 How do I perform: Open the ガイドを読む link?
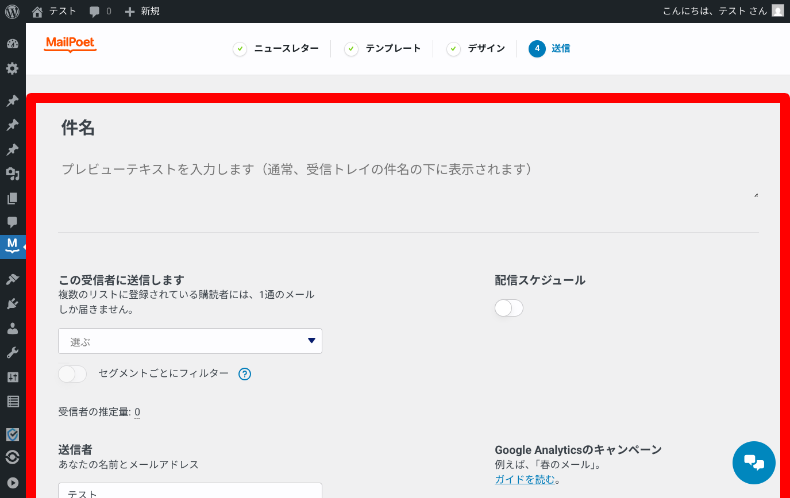coord(524,479)
